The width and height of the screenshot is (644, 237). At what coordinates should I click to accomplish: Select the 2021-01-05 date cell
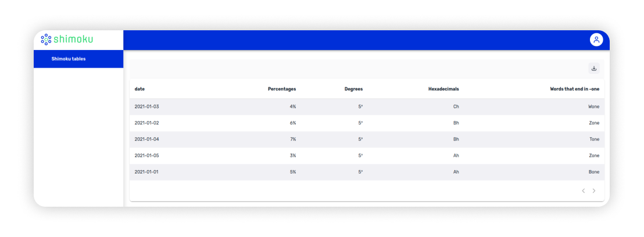146,155
